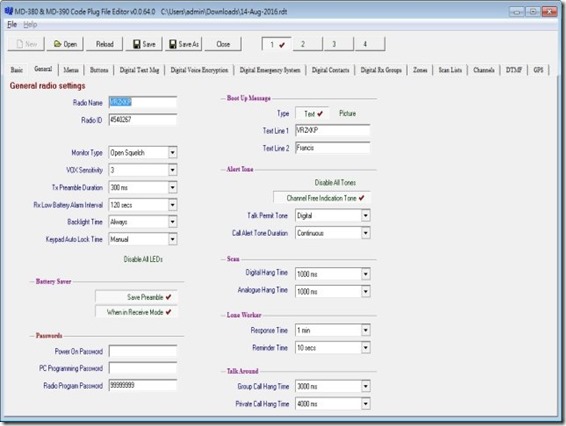Screen dimensions: 566x426
Task: Toggle Channel Free Indication Tone
Action: coord(322,198)
